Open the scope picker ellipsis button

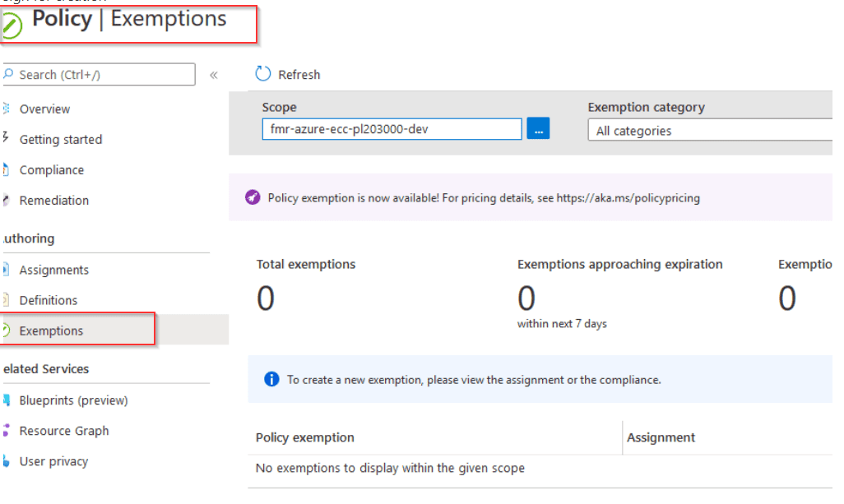coord(538,128)
